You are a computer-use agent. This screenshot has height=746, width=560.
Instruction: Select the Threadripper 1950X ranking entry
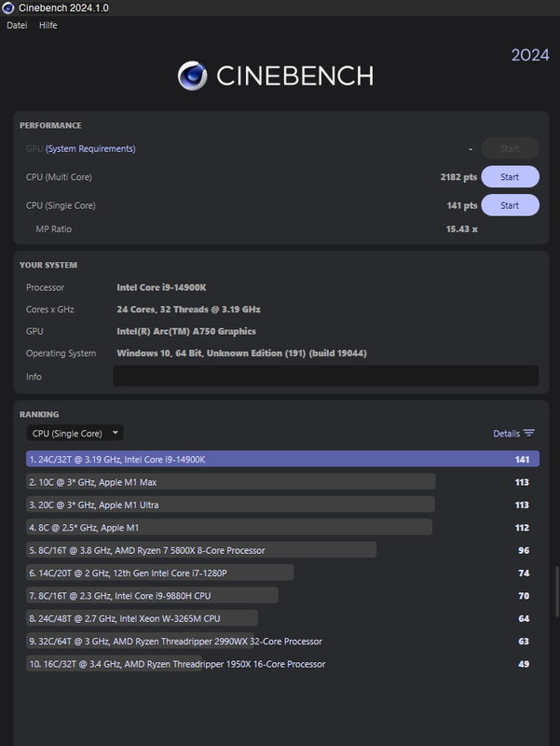(283, 664)
